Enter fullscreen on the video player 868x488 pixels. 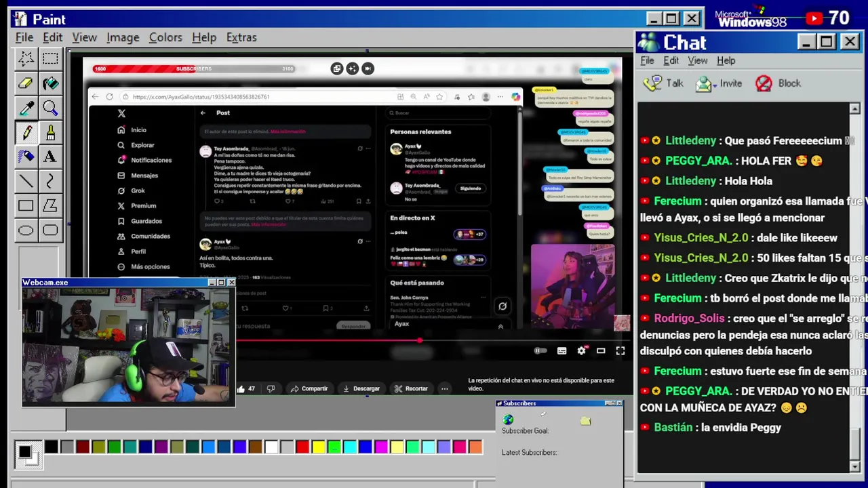point(620,350)
